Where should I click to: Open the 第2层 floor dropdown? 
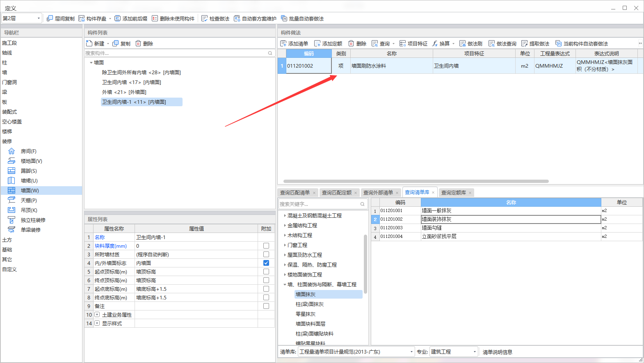[22, 18]
